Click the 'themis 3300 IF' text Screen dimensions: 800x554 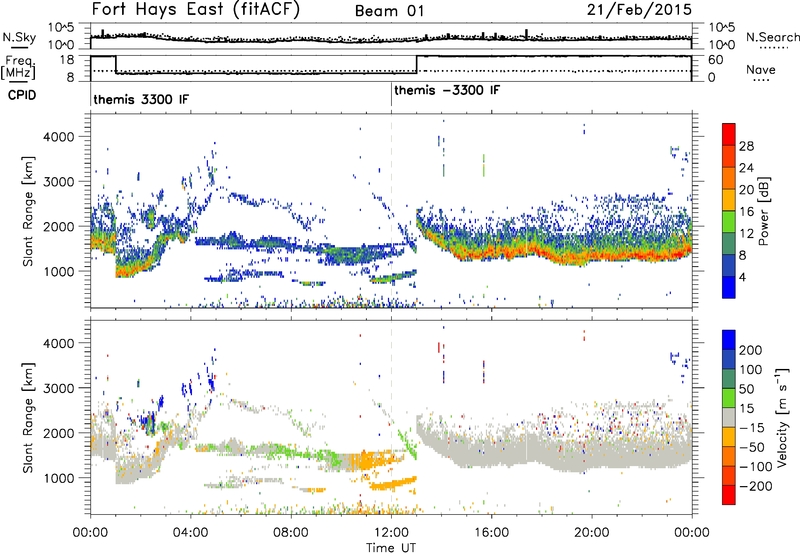141,99
